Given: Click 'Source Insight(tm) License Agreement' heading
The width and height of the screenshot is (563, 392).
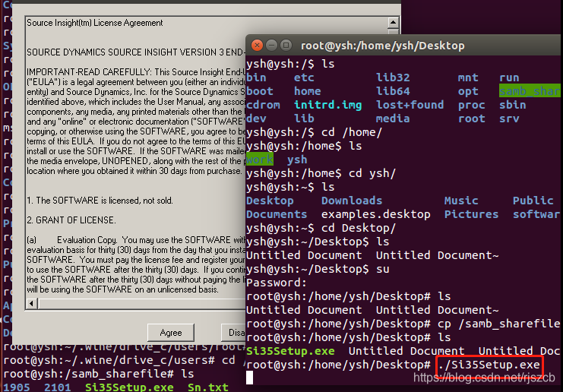Looking at the screenshot, I should 95,23.
